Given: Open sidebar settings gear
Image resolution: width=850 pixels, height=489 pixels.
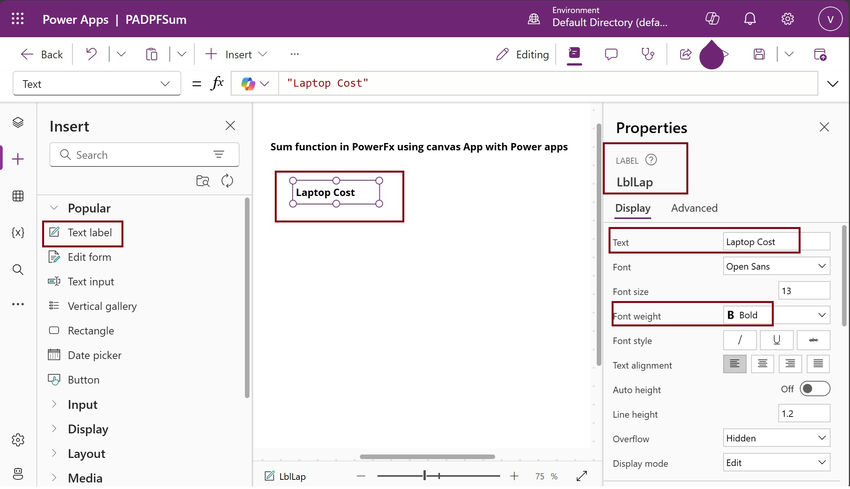Looking at the screenshot, I should (x=18, y=439).
